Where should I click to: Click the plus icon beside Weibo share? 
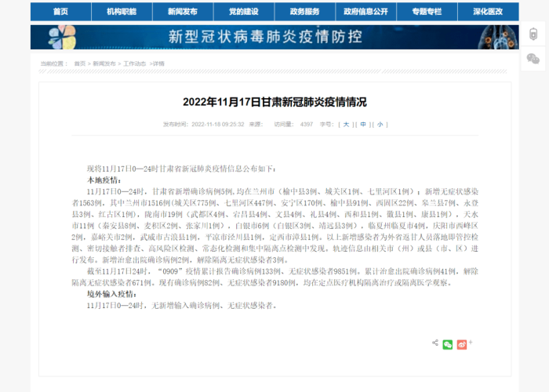click(471, 342)
